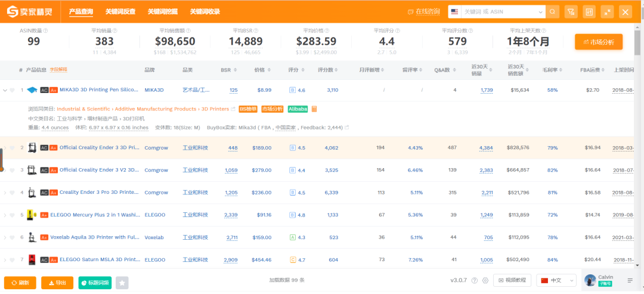644x294 pixels.
Task: Click the green Alibaba tag
Action: point(298,109)
